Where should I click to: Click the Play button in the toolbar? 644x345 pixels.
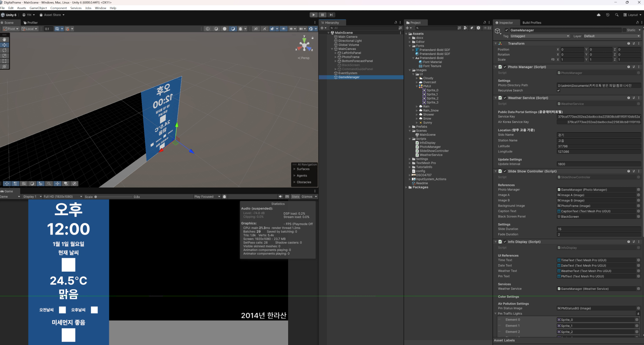click(x=313, y=15)
